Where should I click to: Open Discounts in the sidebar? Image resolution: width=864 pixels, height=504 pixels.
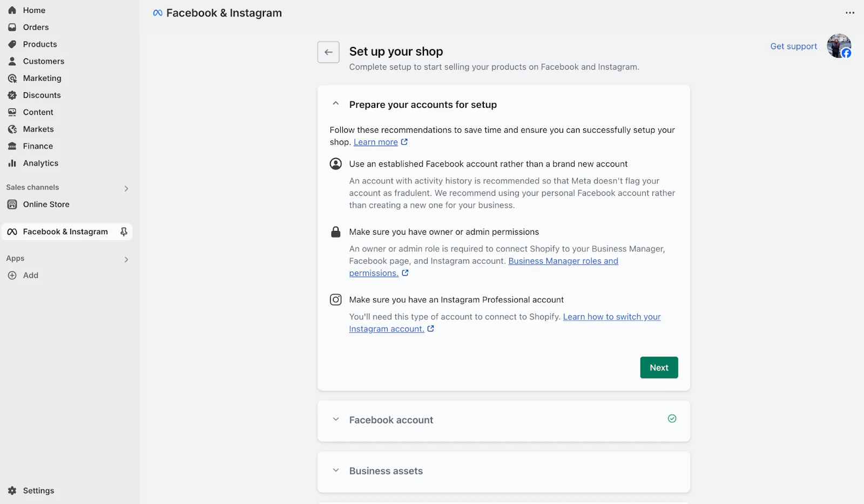(42, 95)
